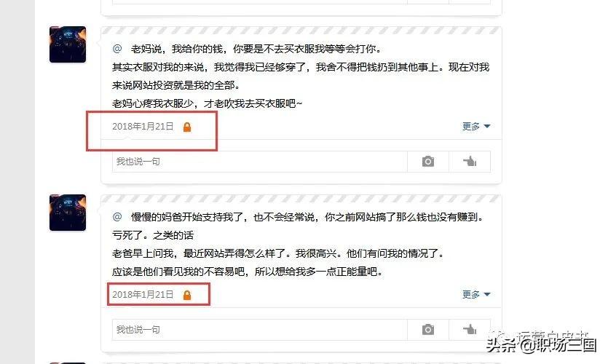Click @ icon in 慢慢的妈爸 post

click(117, 217)
